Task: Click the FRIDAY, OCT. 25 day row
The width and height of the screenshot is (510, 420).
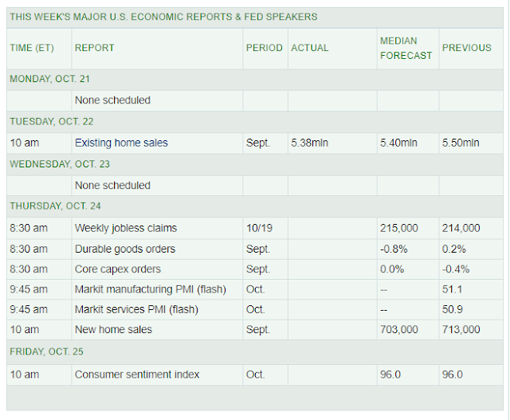Action: tap(255, 352)
